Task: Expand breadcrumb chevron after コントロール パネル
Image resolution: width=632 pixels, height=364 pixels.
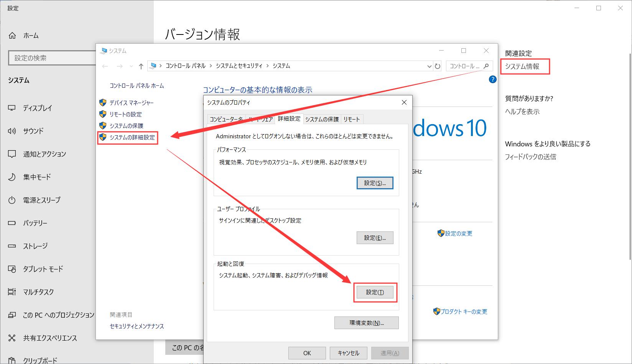Action: click(211, 66)
